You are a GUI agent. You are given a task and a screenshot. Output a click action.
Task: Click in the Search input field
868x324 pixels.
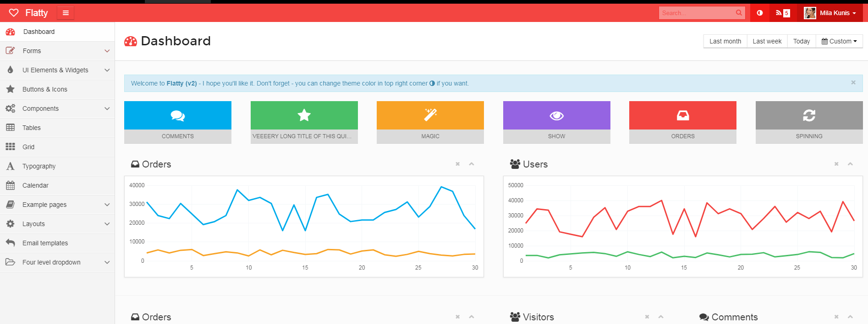[x=697, y=13]
